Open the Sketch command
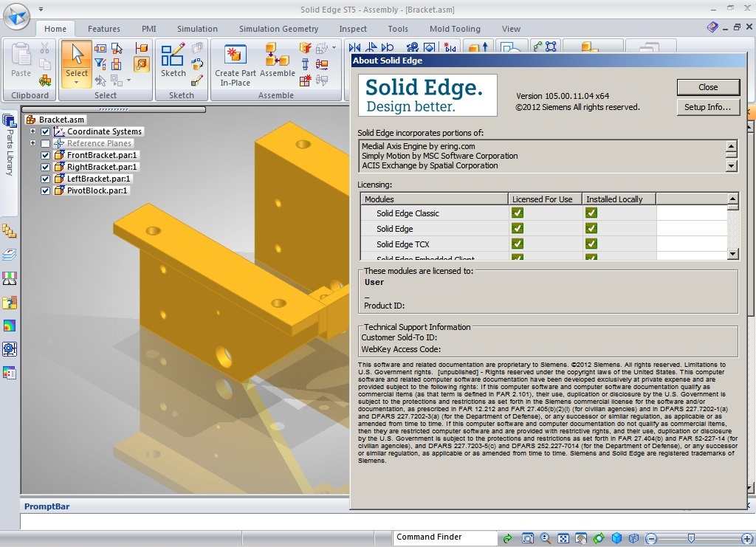Image resolution: width=756 pixels, height=547 pixels. click(x=173, y=61)
